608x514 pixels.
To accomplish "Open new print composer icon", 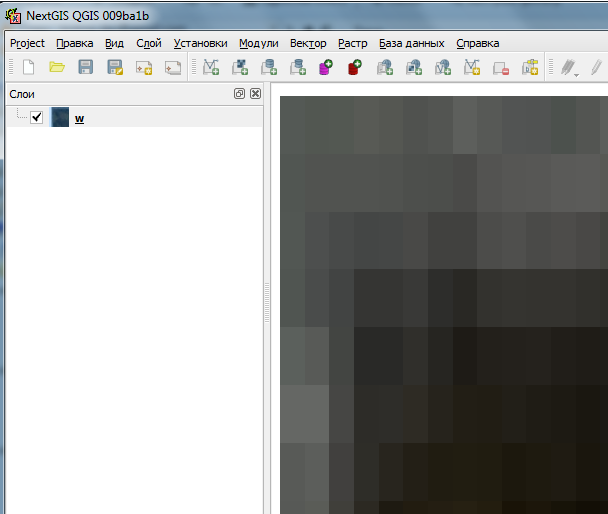I will coord(144,67).
